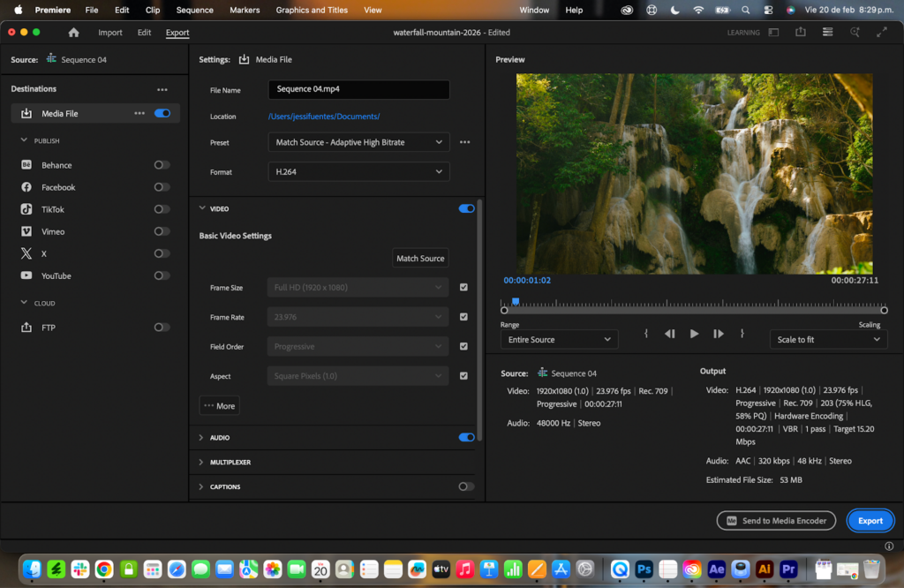Click the File Name field showing Sequence 04.mp4
The height and width of the screenshot is (588, 904).
(358, 89)
